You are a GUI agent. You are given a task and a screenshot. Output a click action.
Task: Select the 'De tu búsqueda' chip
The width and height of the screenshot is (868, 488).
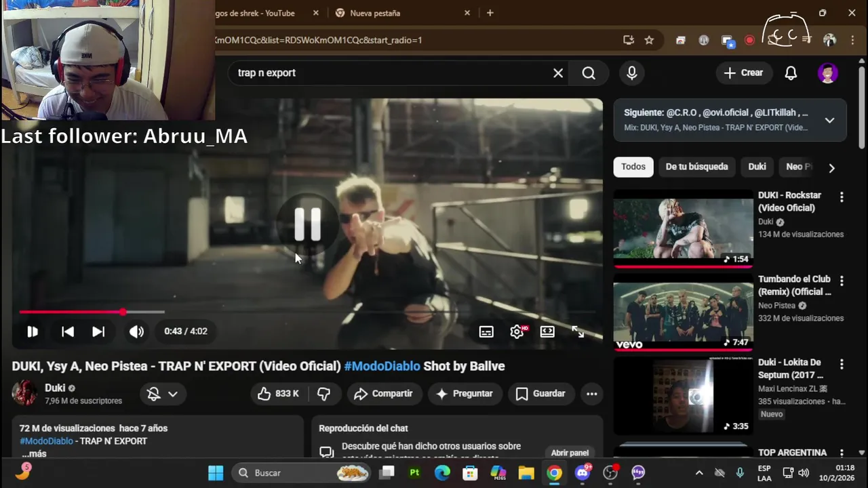pyautogui.click(x=696, y=167)
